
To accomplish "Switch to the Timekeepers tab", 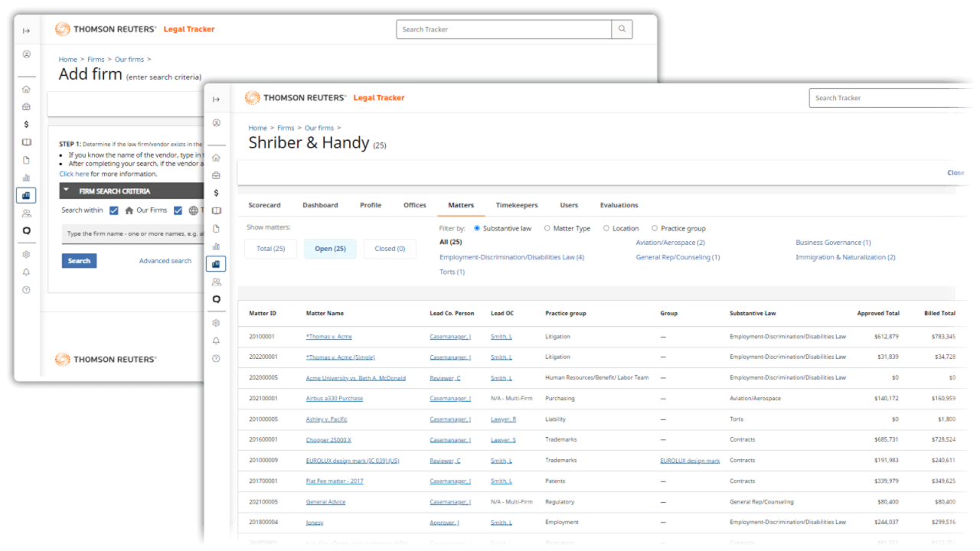I will pyautogui.click(x=516, y=205).
